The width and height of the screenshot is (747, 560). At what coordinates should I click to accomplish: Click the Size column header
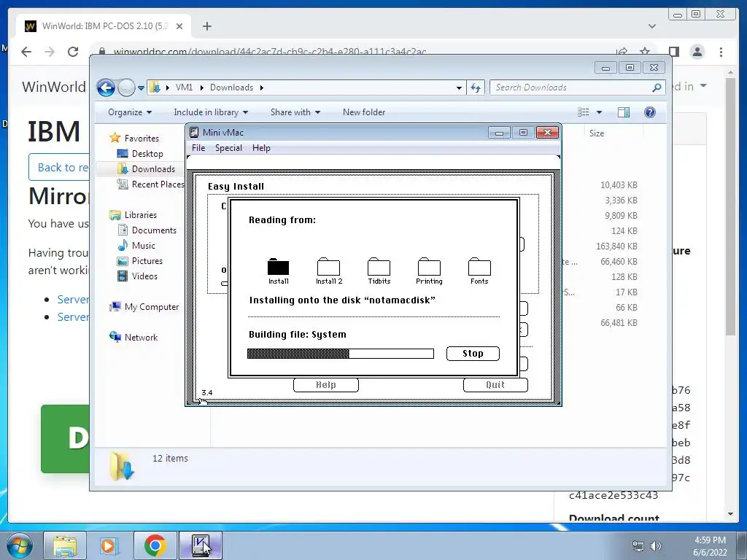[597, 133]
